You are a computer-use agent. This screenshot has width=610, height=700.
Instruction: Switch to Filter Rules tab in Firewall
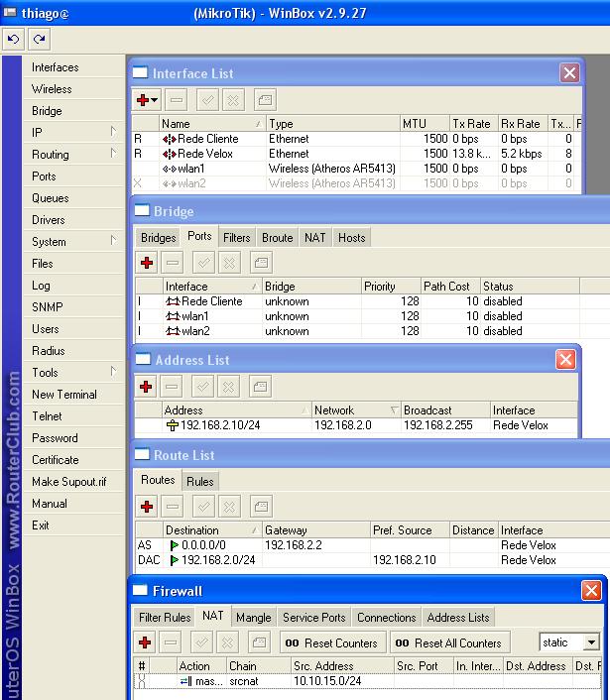[165, 618]
